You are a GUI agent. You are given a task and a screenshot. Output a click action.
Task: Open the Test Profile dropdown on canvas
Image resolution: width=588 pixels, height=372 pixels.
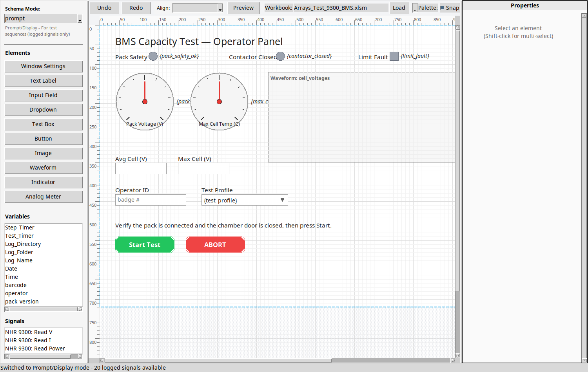[245, 200]
